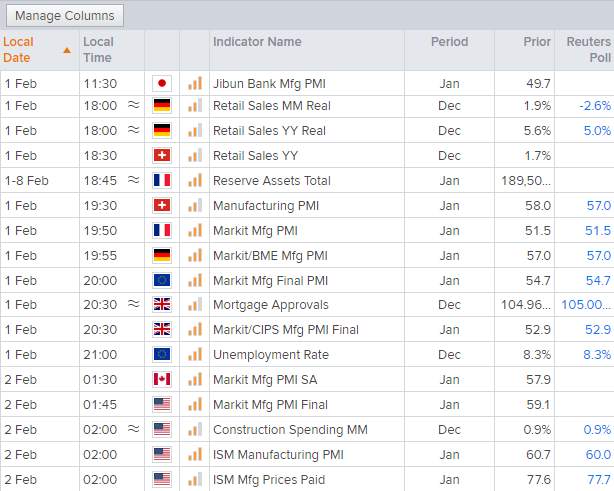This screenshot has width=614, height=491.
Task: Click the Local Time column header
Action: click(112, 50)
